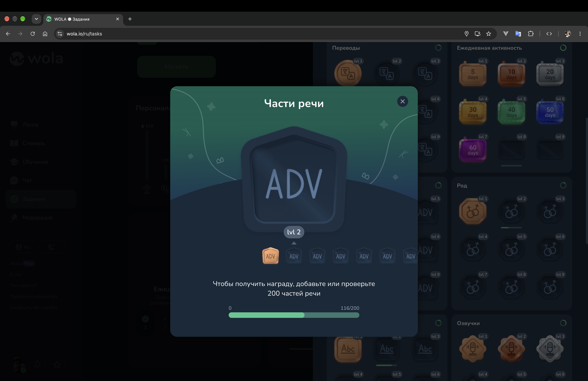
Task: Open the Чат sidebar item
Action: click(x=41, y=180)
